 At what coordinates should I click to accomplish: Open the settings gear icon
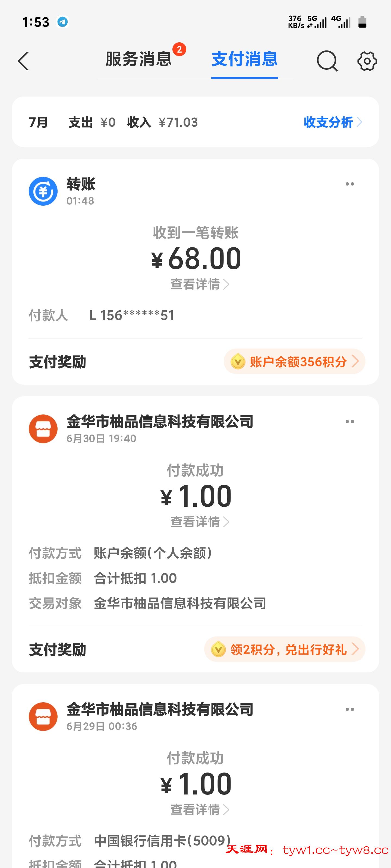point(367,61)
